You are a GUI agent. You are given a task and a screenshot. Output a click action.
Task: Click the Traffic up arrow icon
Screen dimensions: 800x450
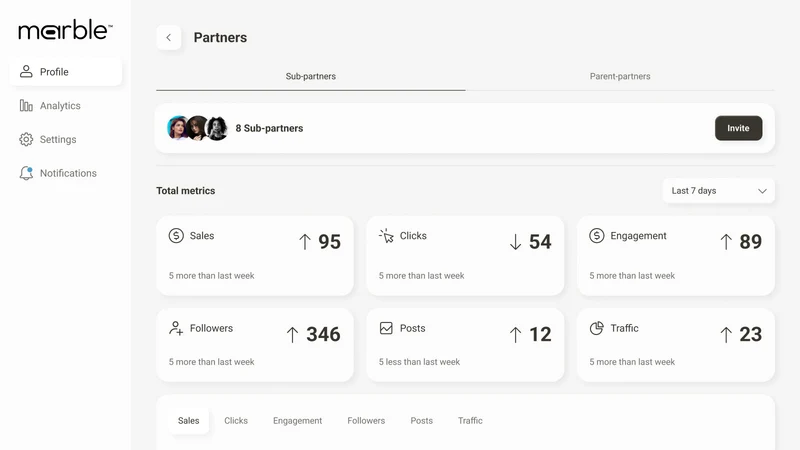click(x=726, y=335)
